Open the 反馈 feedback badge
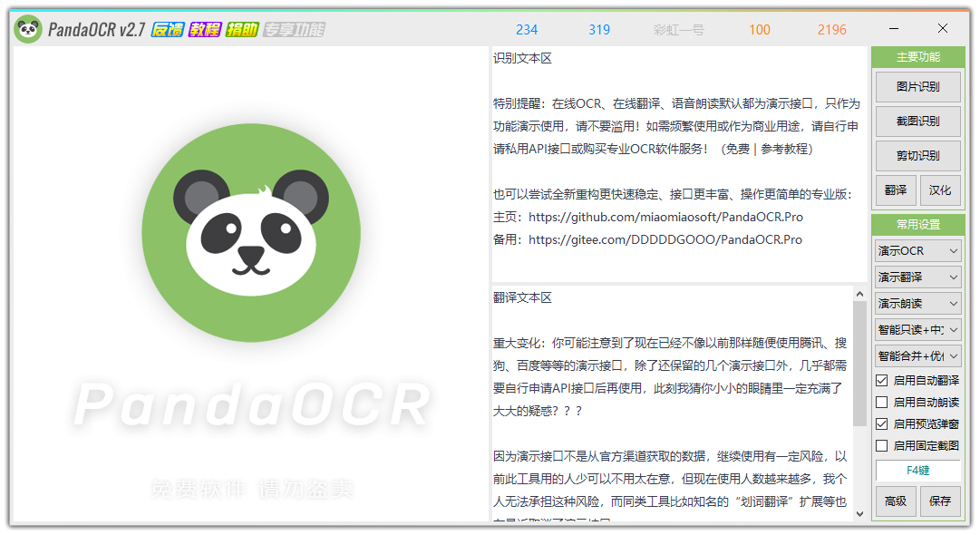This screenshot has width=980, height=535. click(167, 30)
